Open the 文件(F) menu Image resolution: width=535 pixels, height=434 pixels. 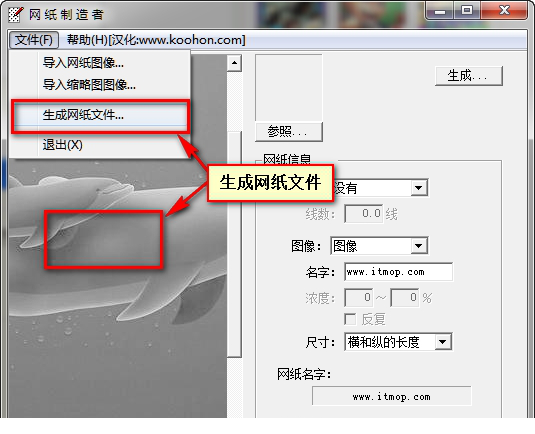pyautogui.click(x=33, y=40)
